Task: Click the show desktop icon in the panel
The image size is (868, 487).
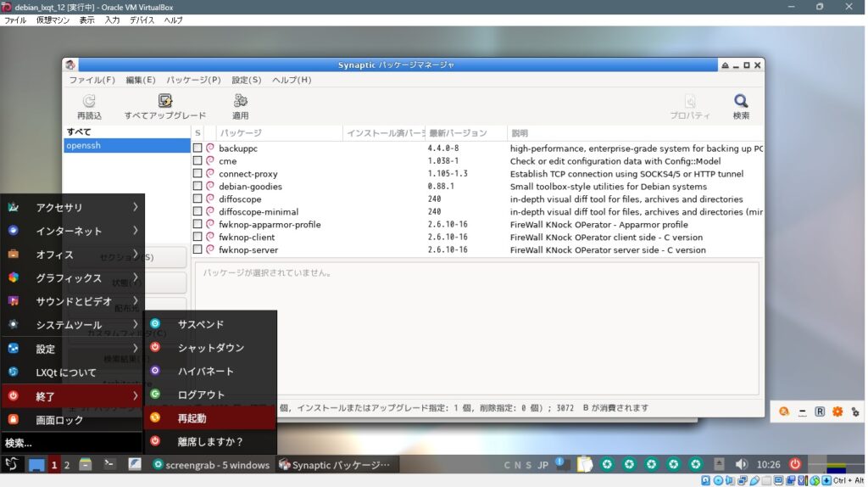Action: pos(36,464)
